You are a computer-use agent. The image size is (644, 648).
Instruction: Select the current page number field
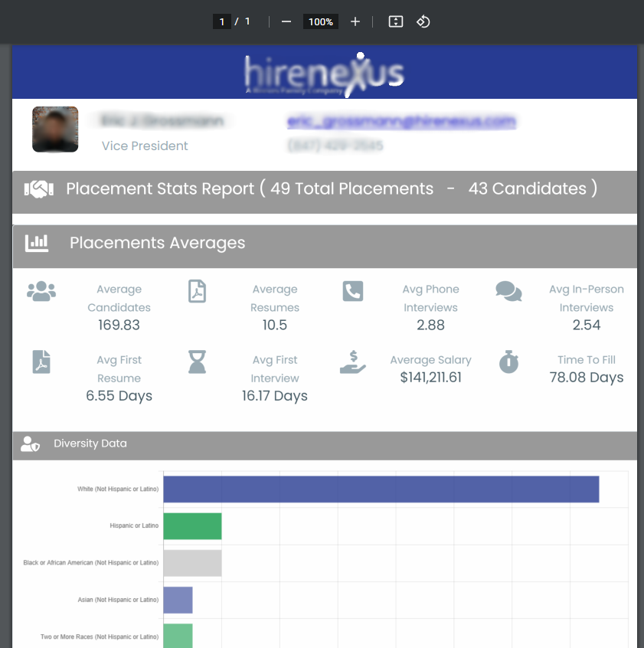click(222, 21)
